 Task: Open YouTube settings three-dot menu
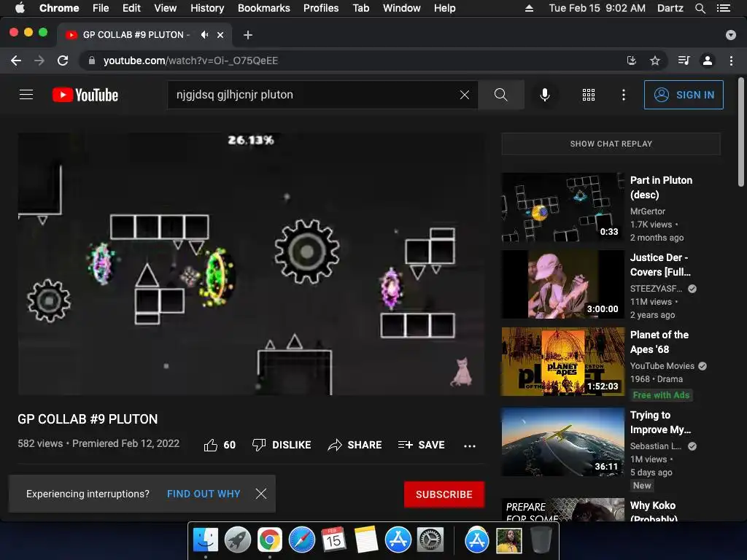click(624, 95)
